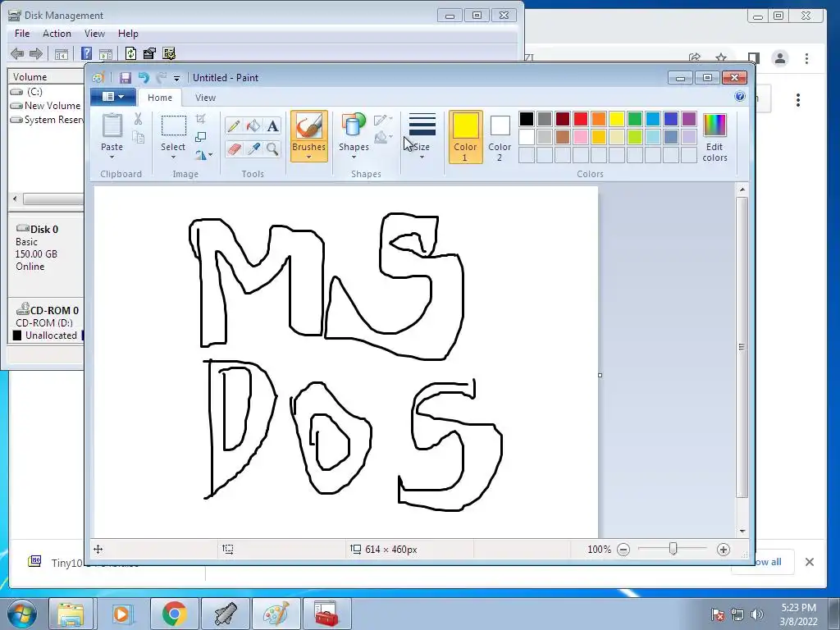Click CD-ROM 0 label in Disk Management
Viewport: 840px width, 630px height.
coord(54,311)
